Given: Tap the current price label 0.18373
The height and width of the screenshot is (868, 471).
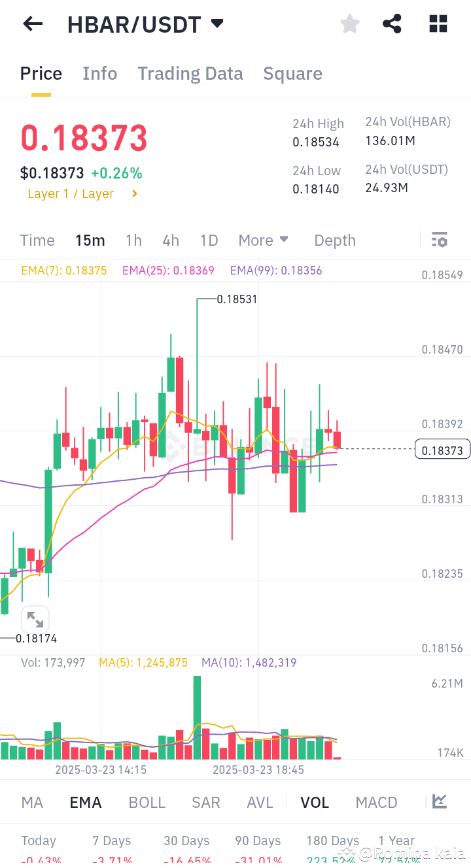Looking at the screenshot, I should [442, 449].
